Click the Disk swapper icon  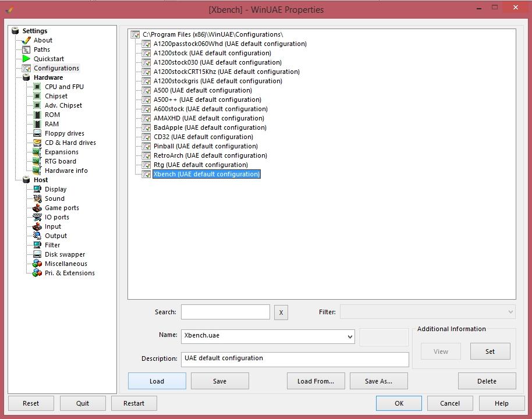[x=37, y=254]
